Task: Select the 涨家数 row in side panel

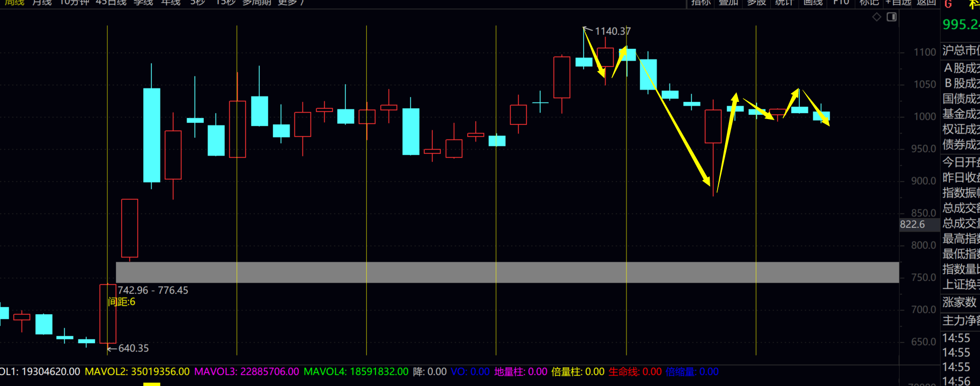Action: pyautogui.click(x=960, y=302)
